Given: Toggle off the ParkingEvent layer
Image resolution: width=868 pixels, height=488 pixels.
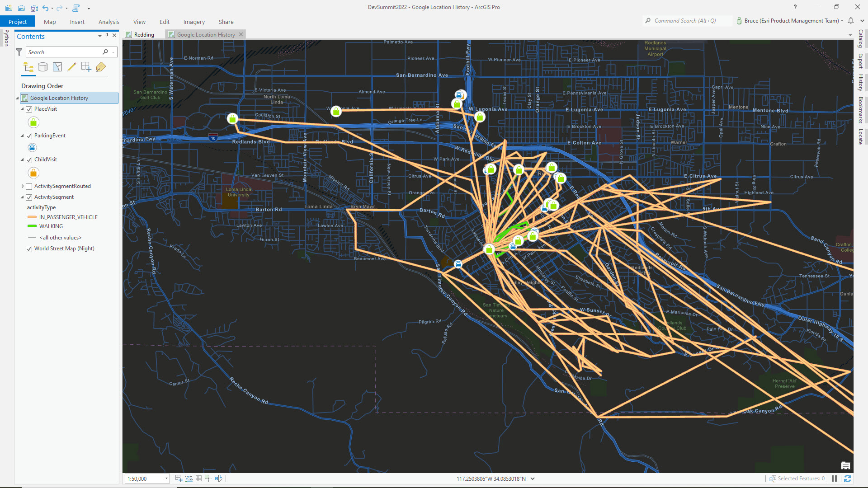Looking at the screenshot, I should [x=29, y=136].
